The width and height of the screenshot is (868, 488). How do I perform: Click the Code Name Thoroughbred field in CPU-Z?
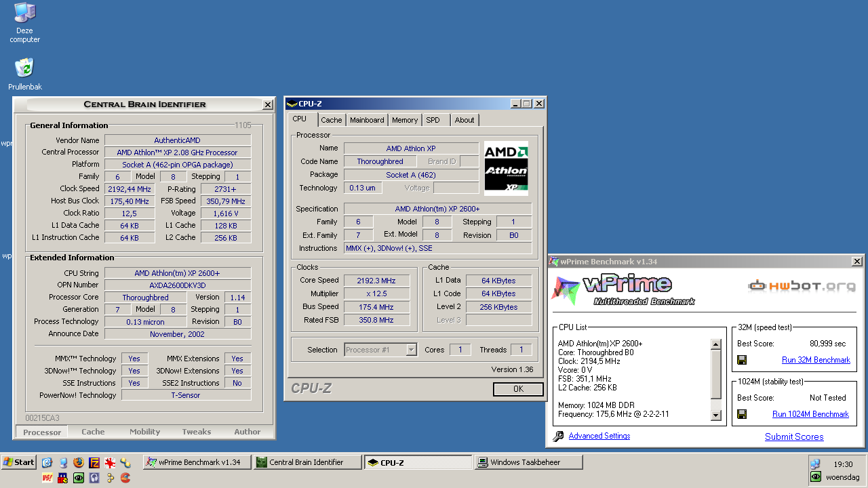[380, 161]
